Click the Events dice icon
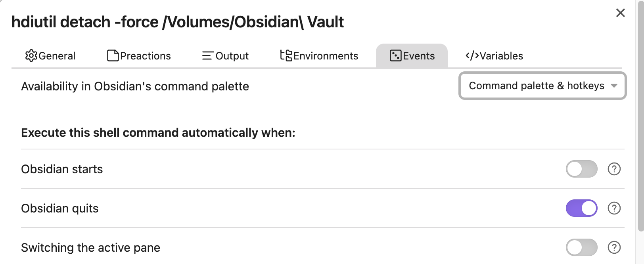The image size is (644, 264). click(396, 56)
